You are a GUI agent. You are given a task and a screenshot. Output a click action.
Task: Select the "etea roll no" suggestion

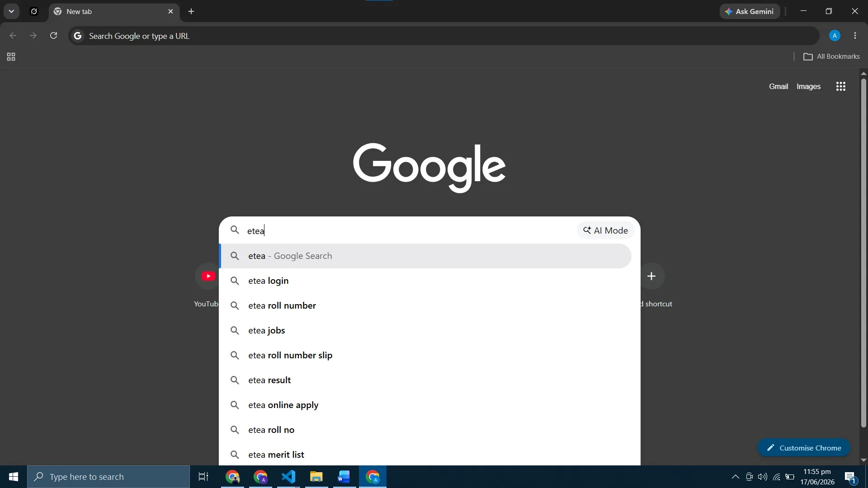coord(425,430)
